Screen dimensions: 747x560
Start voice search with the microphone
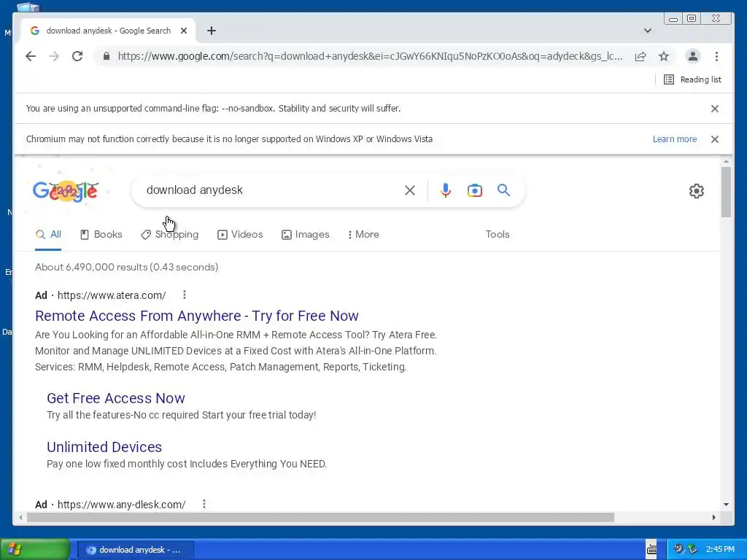click(x=446, y=190)
